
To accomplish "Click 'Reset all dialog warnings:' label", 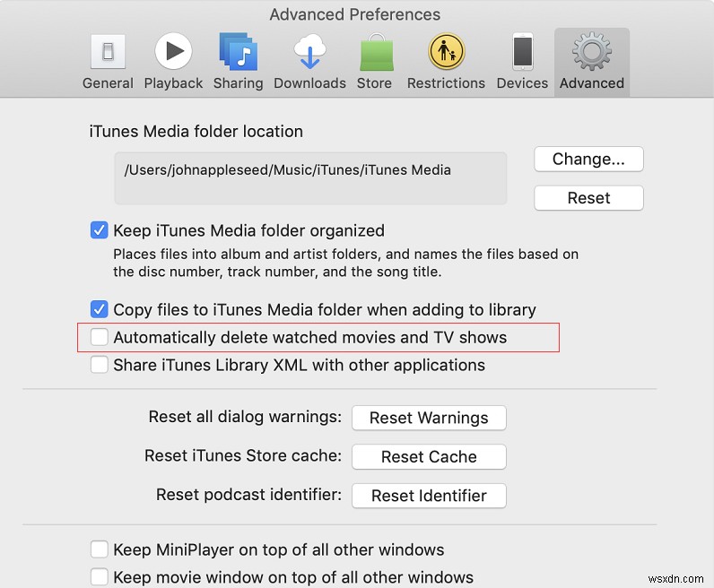I will click(245, 417).
